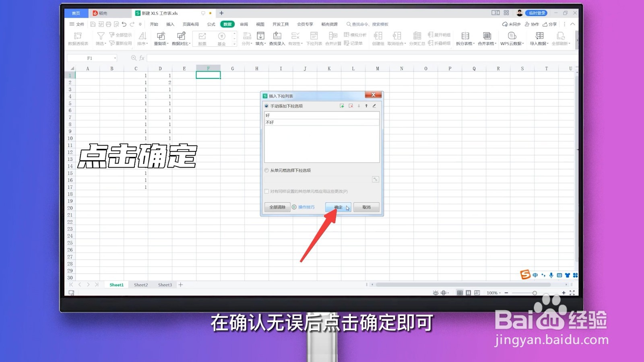Viewport: 644px width, 362px height.
Task: Click the 取消 button
Action: point(366,207)
